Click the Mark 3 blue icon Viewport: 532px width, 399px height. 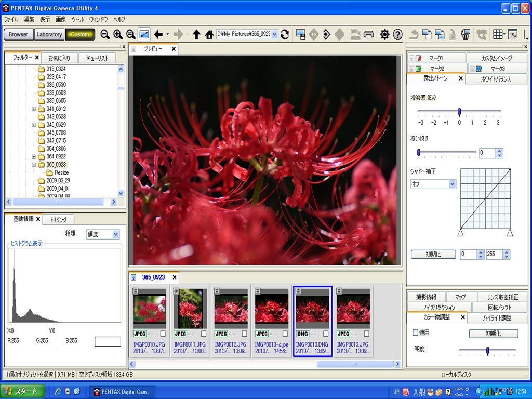tap(479, 69)
